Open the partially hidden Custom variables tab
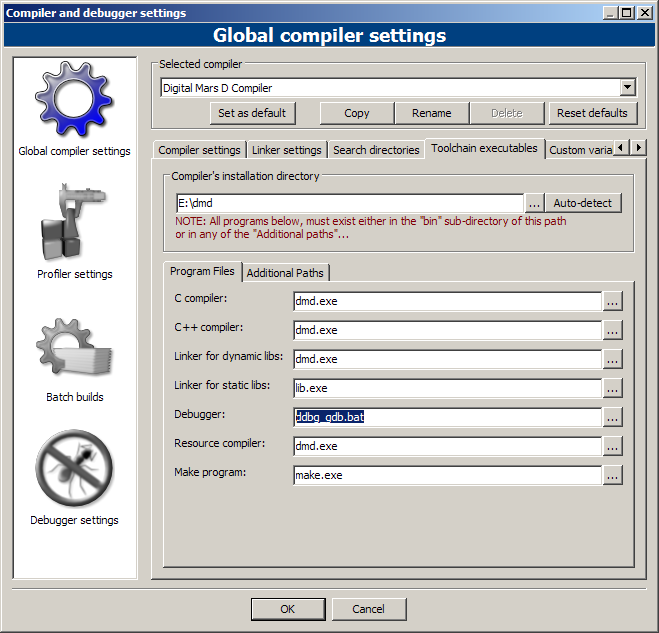Viewport: 659px width, 633px height. tap(580, 150)
